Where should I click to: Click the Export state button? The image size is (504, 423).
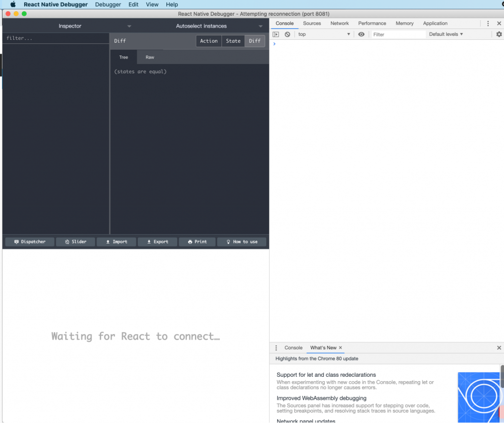[157, 242]
